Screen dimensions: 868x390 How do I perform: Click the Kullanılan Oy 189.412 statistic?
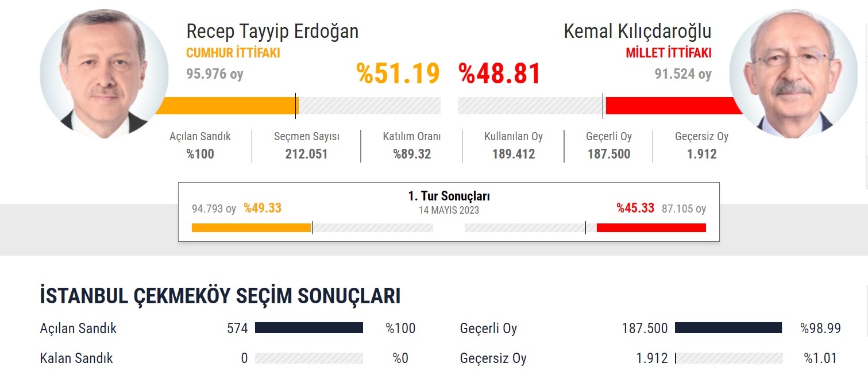(514, 146)
